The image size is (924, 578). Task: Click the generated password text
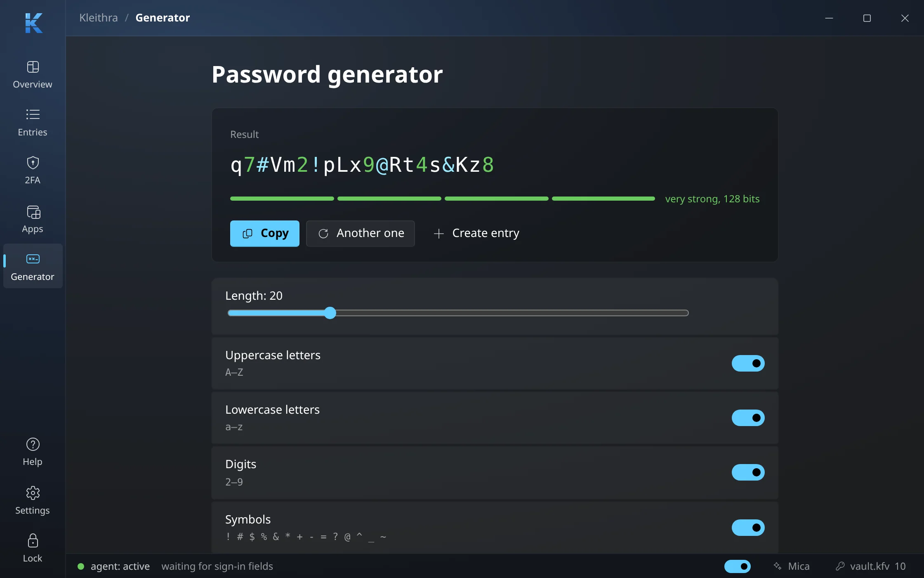tap(362, 165)
